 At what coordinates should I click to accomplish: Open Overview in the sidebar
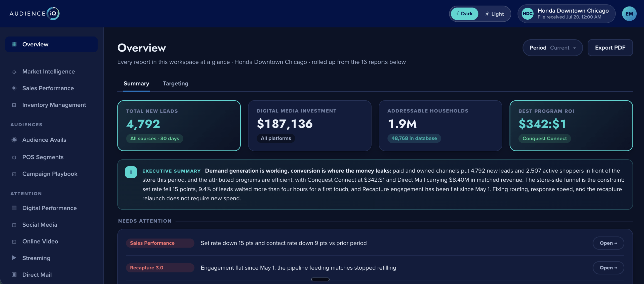click(51, 44)
